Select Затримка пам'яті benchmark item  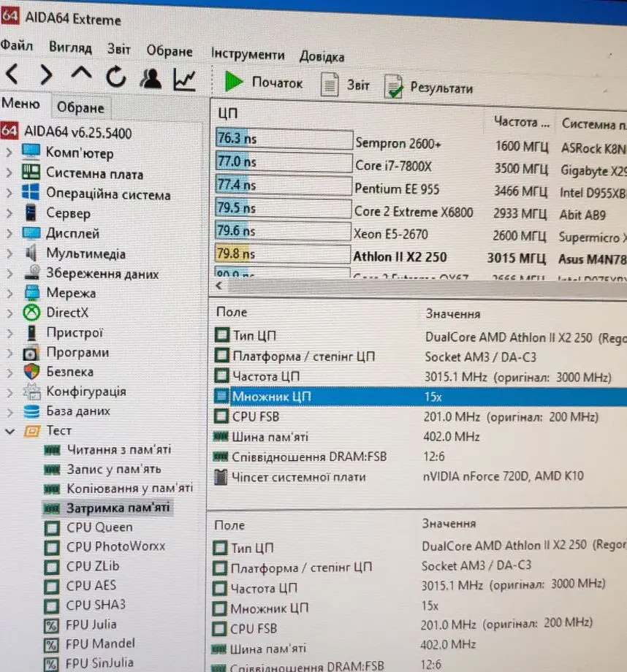click(x=107, y=508)
